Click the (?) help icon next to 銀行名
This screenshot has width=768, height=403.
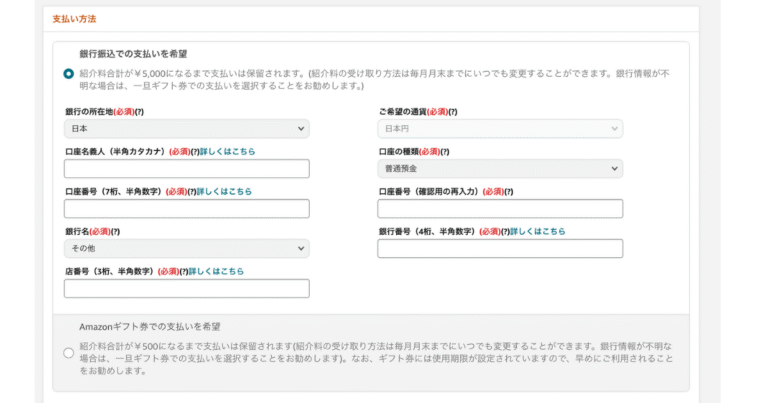[115, 232]
